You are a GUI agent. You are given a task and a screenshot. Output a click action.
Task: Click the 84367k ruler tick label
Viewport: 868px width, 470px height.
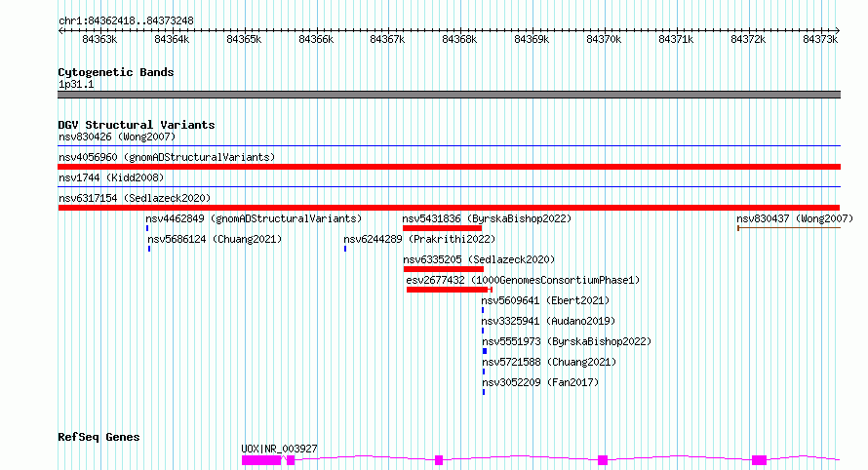387,40
